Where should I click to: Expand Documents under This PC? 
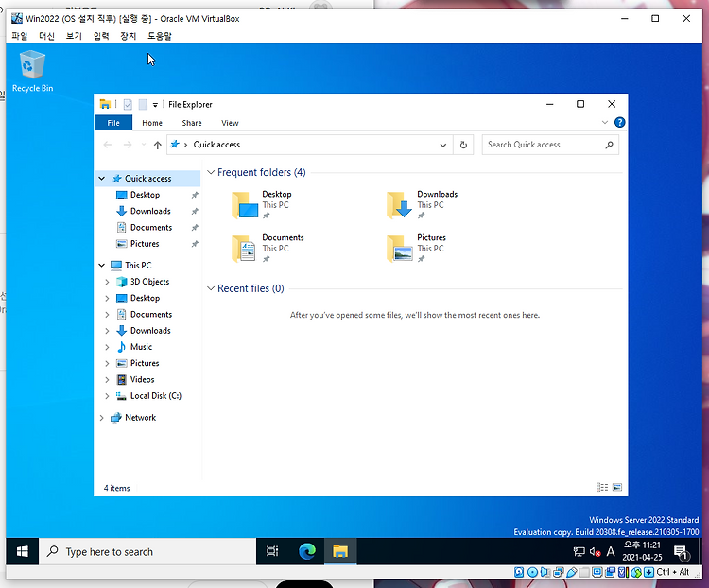107,315
